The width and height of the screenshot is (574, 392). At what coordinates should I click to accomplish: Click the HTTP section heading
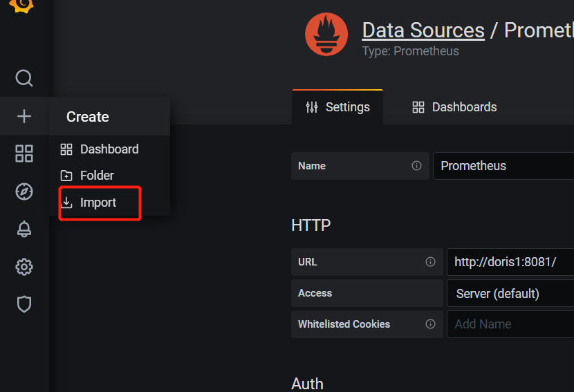click(311, 225)
